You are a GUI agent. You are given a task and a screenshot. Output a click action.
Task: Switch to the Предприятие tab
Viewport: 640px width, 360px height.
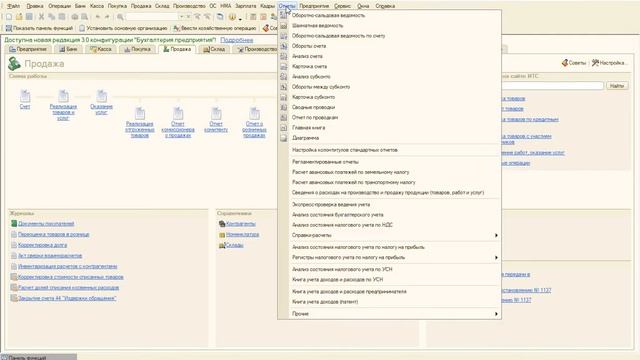click(x=28, y=49)
